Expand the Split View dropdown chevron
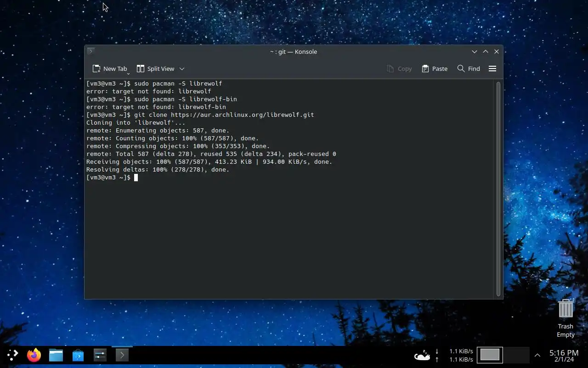 pos(182,69)
